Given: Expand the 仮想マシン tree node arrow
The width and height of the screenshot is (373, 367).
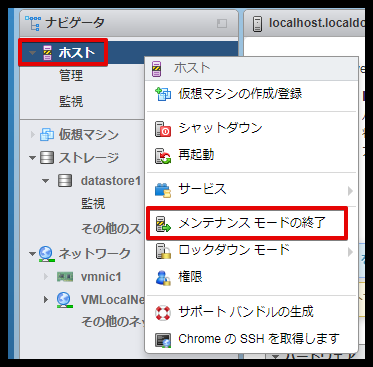Looking at the screenshot, I should (x=33, y=135).
